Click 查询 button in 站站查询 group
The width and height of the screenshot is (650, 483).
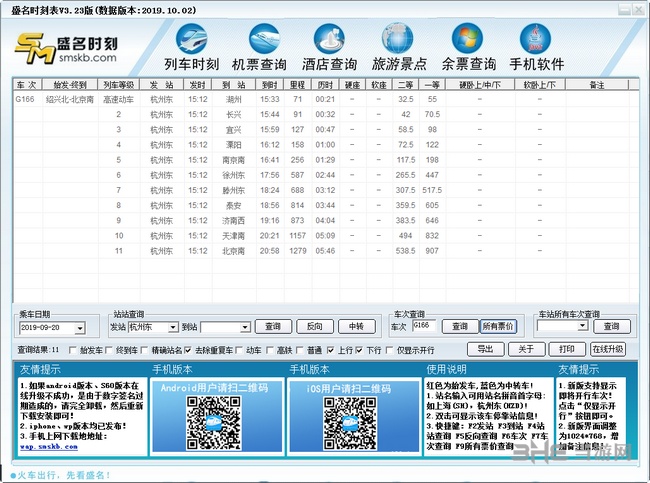[x=273, y=327]
